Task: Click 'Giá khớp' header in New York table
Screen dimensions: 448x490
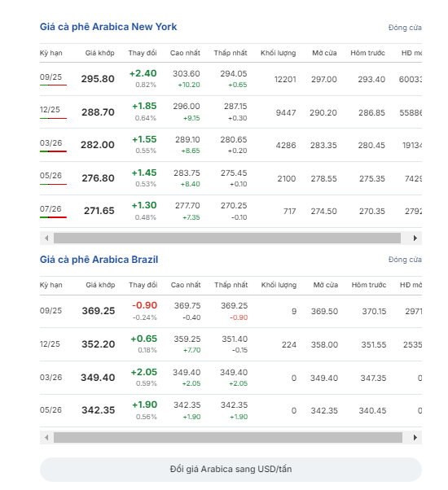Action: click(99, 53)
